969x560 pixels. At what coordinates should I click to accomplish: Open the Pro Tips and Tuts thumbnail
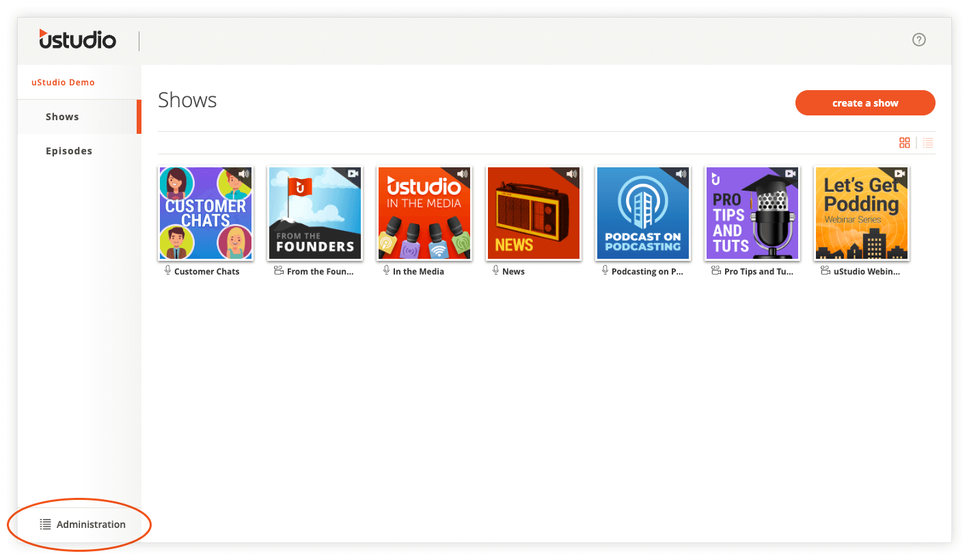pos(752,213)
